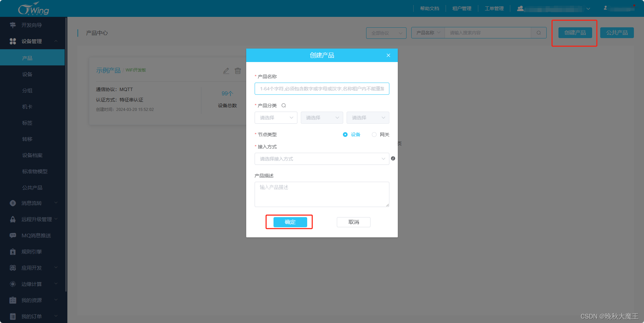Click the 边缘计算 icon
This screenshot has height=323, width=644.
13,284
